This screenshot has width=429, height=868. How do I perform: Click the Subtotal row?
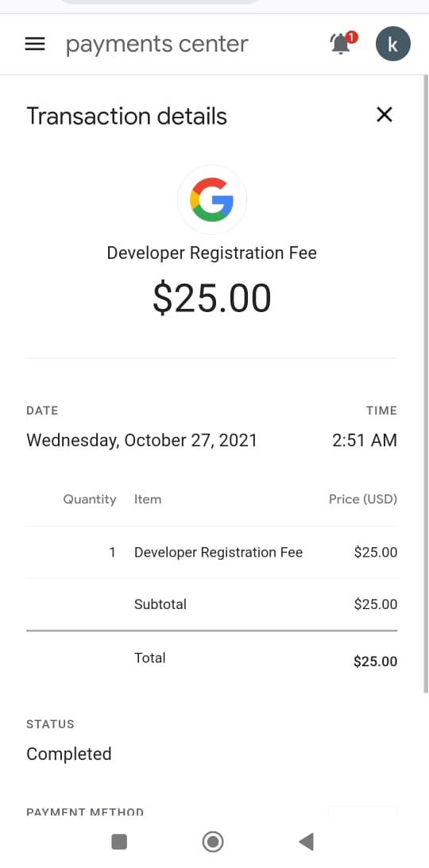pos(211,604)
